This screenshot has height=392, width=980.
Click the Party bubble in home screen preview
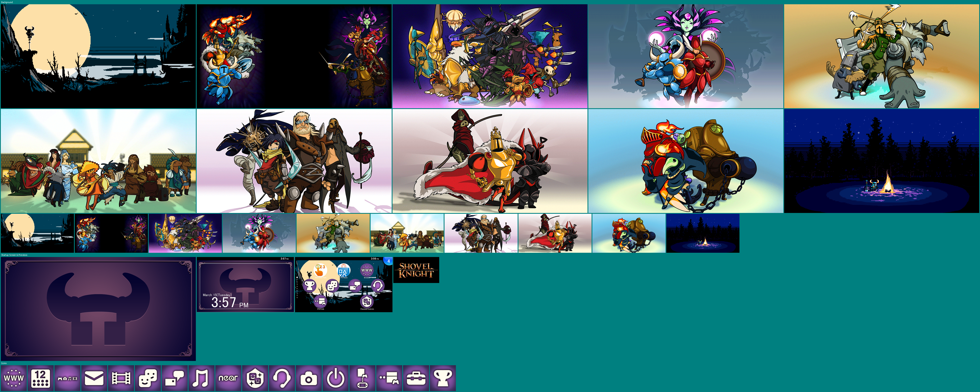click(378, 286)
